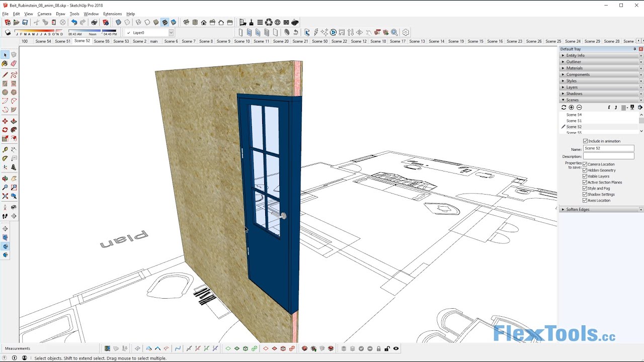Uncheck Visible Layers property
Screen dimensions: 644x362
point(585,176)
